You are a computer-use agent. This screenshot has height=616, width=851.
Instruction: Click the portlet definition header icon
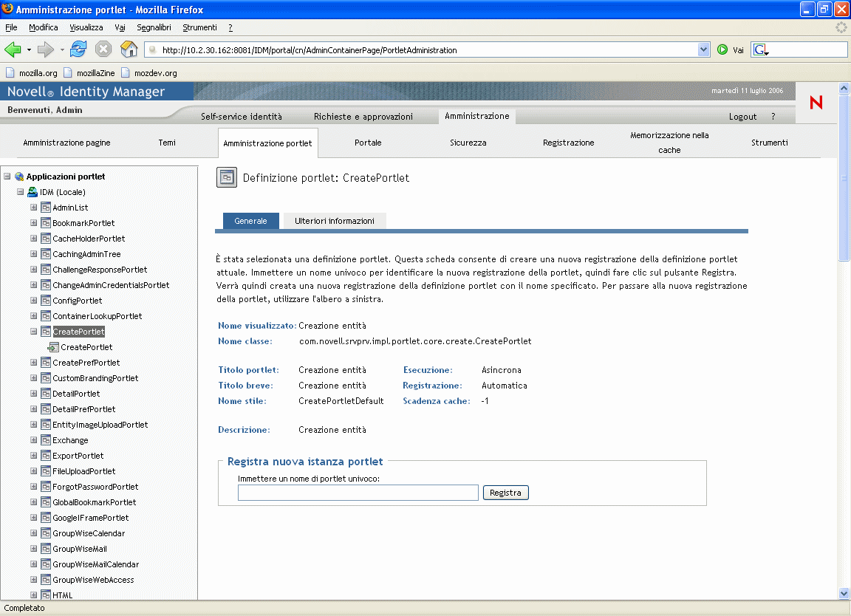pos(227,177)
